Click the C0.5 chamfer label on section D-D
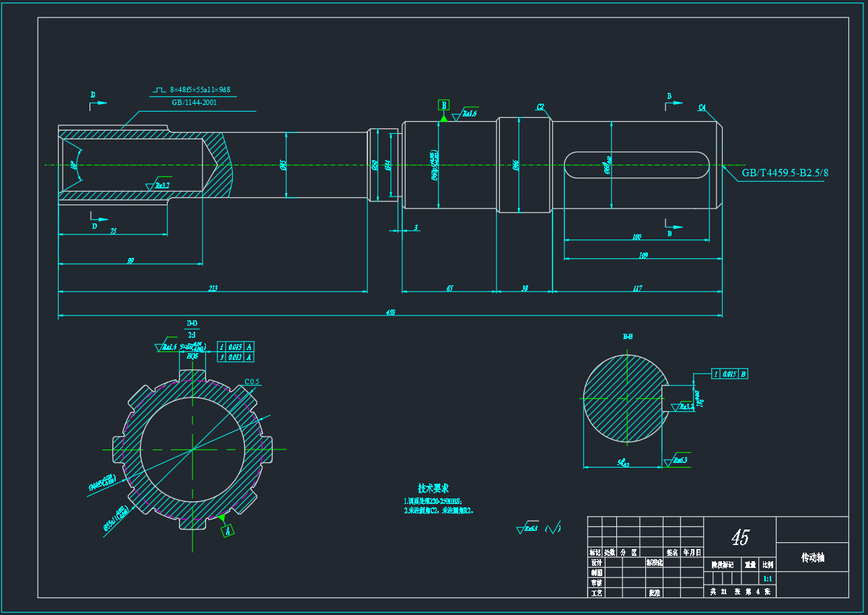868x615 pixels. [252, 382]
